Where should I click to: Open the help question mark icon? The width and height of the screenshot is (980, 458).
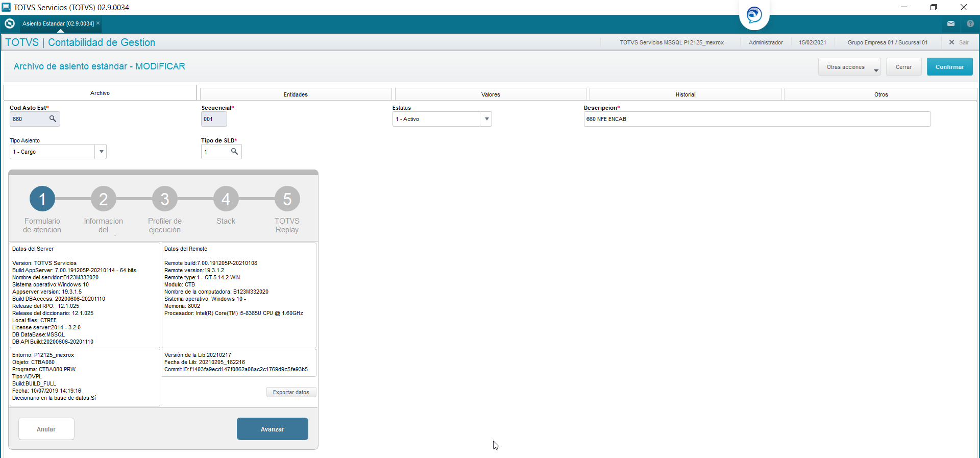coord(970,23)
